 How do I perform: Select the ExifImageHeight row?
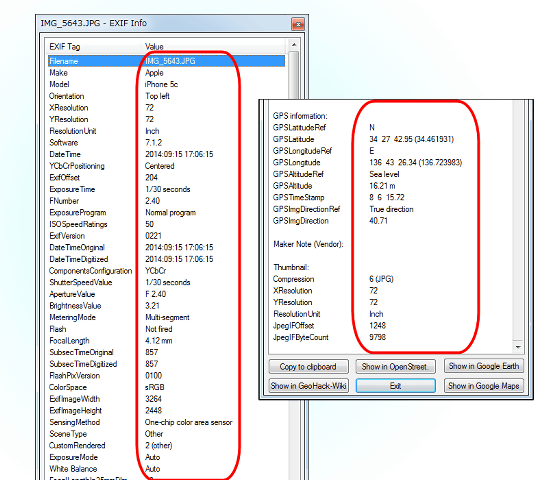[x=166, y=410]
